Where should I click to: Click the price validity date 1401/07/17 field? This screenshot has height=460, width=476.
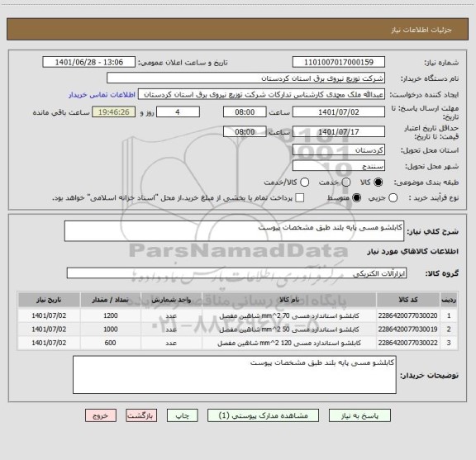point(339,131)
